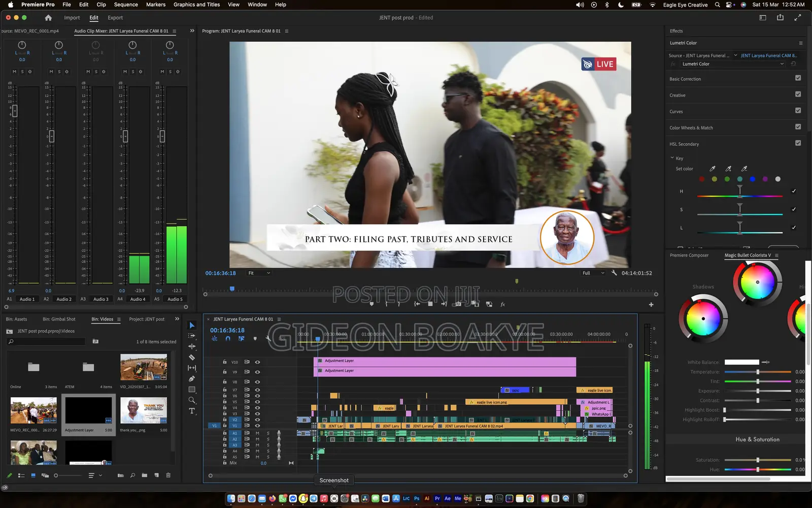Viewport: 812px width, 508px height.
Task: Toggle Creative section checkbox
Action: click(x=798, y=94)
